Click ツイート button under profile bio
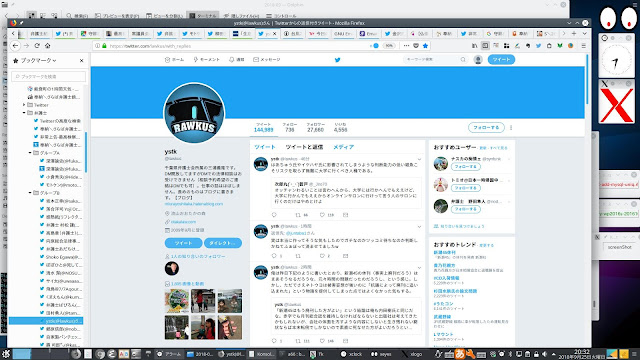 click(183, 243)
